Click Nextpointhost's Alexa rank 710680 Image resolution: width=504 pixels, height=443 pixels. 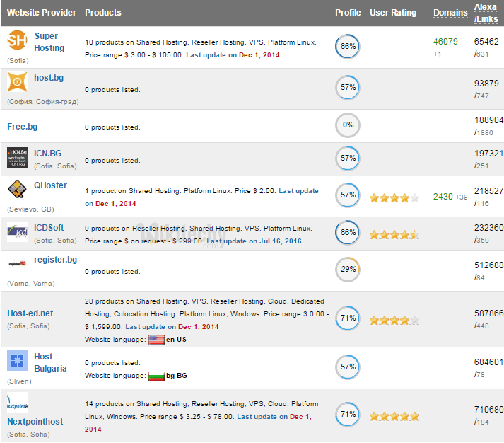pyautogui.click(x=488, y=410)
